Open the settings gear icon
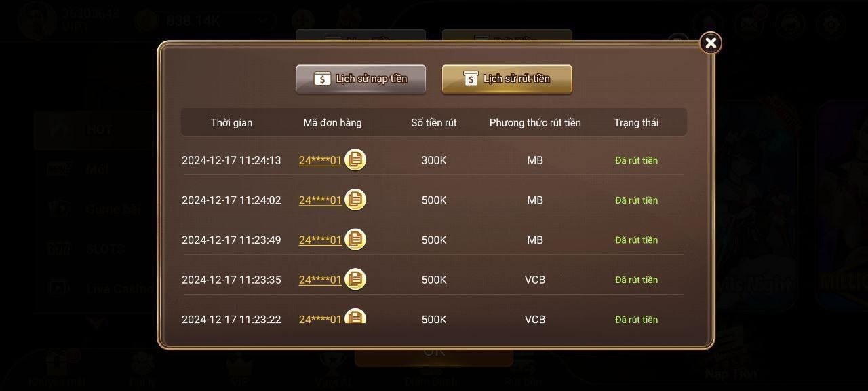 tap(831, 24)
